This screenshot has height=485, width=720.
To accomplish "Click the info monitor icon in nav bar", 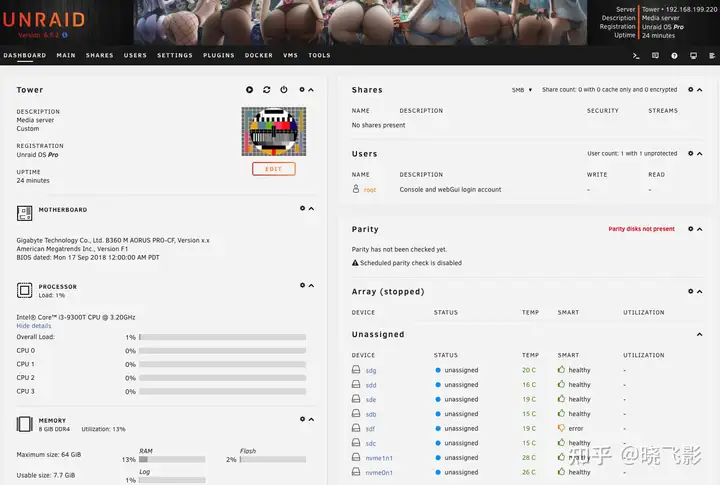I will tap(693, 56).
